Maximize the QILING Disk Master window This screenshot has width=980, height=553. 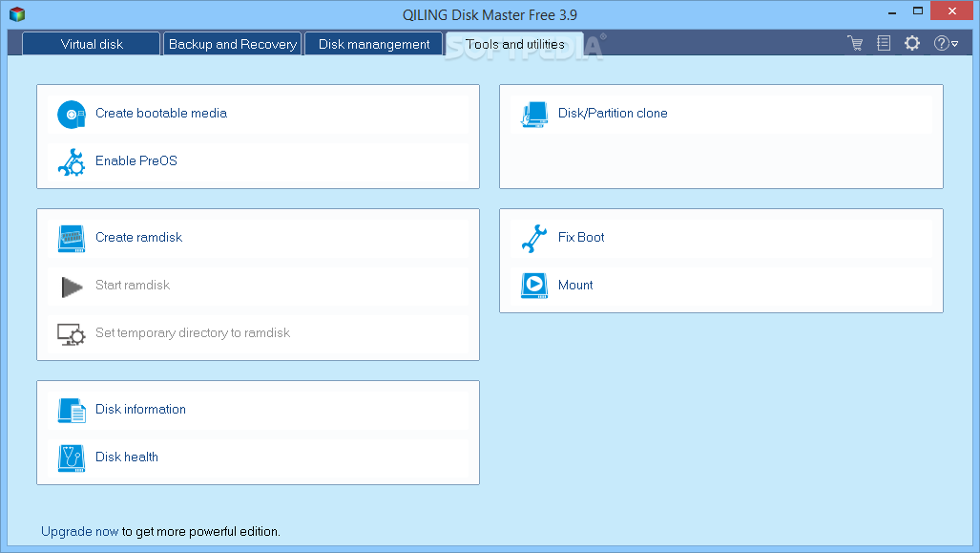coord(918,11)
